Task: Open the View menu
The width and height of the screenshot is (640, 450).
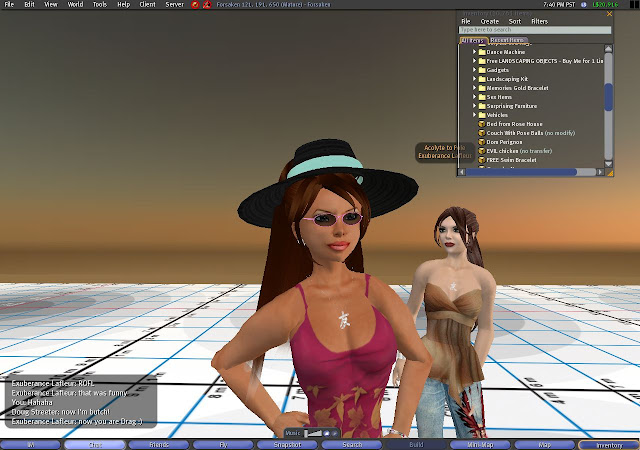Action: pos(51,4)
